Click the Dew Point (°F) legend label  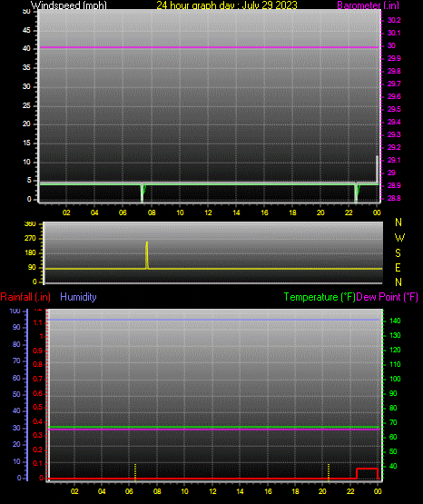[387, 297]
